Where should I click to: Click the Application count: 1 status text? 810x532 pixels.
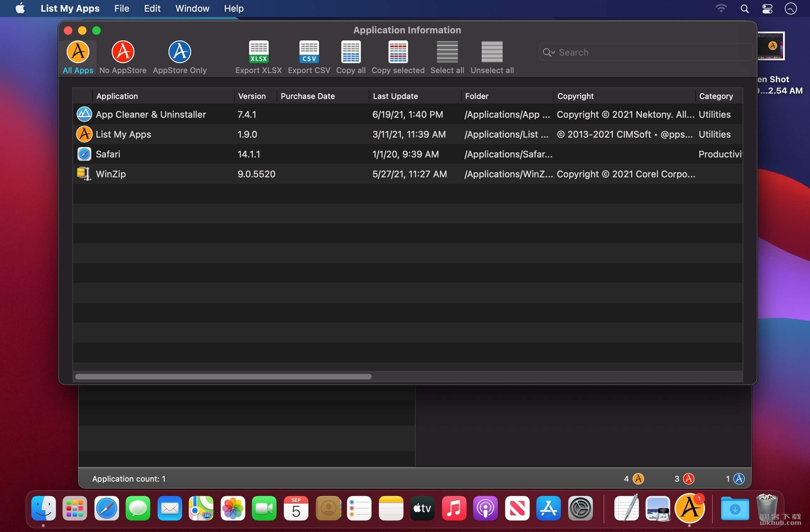click(129, 478)
